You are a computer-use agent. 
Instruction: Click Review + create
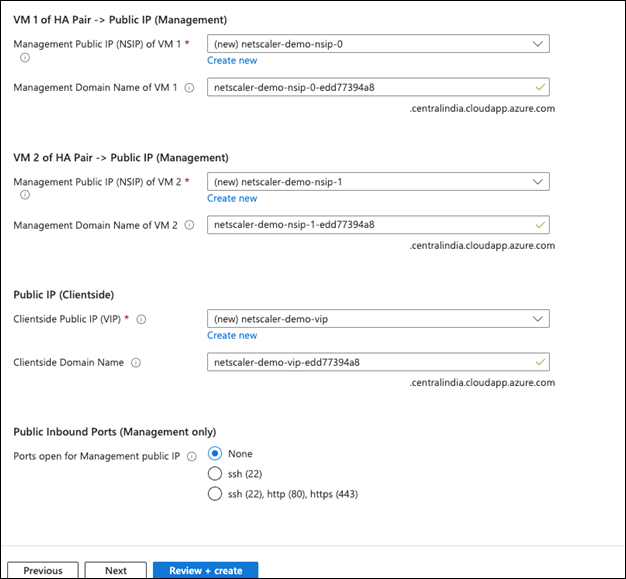(206, 570)
